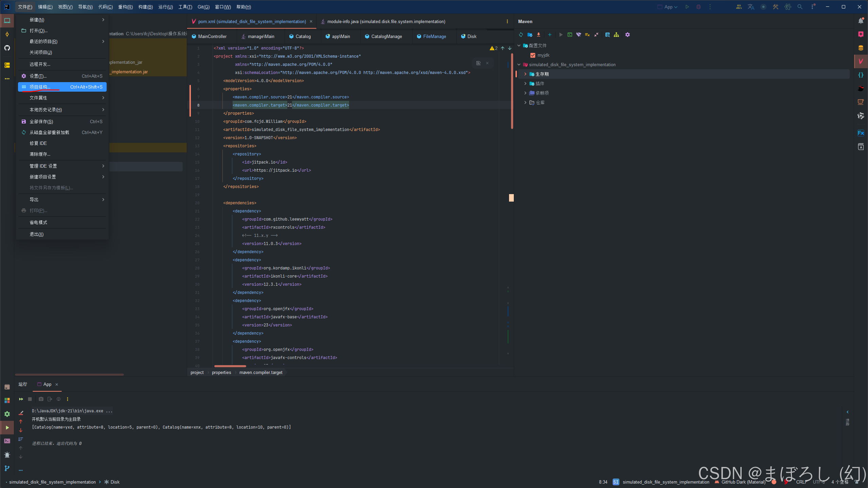Show Maven dependencies diagram icon
Screen dimensions: 868x488
tap(616, 35)
